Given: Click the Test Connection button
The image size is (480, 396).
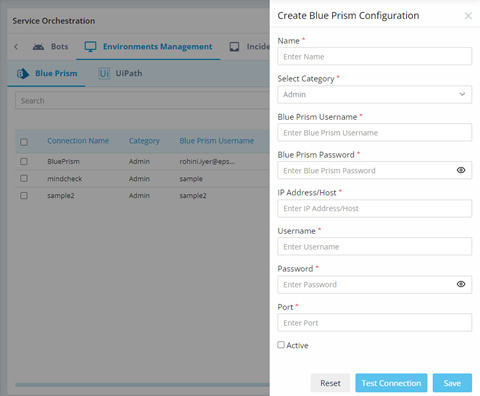Looking at the screenshot, I should pyautogui.click(x=391, y=383).
